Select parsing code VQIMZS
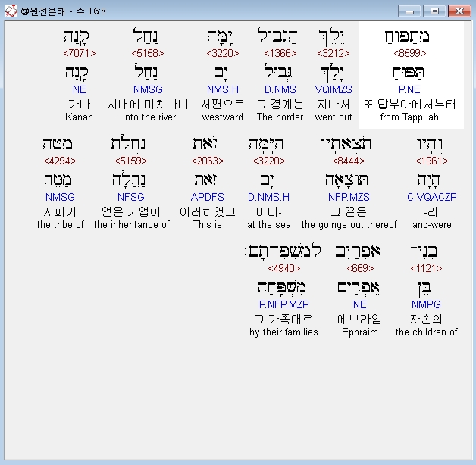 tap(334, 89)
